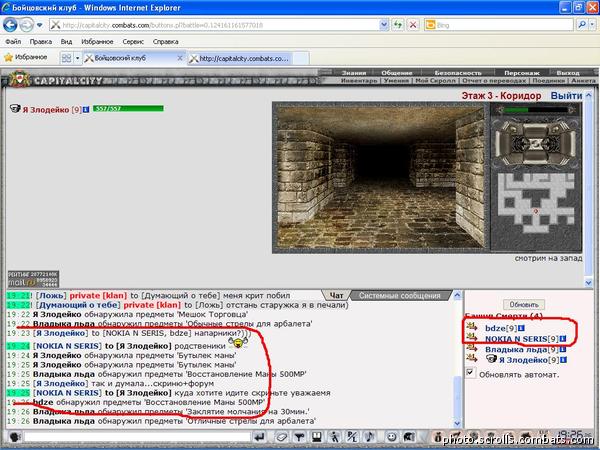Toggle the 'Обновлять автомат.' checkbox
The height and width of the screenshot is (450, 600).
point(470,372)
